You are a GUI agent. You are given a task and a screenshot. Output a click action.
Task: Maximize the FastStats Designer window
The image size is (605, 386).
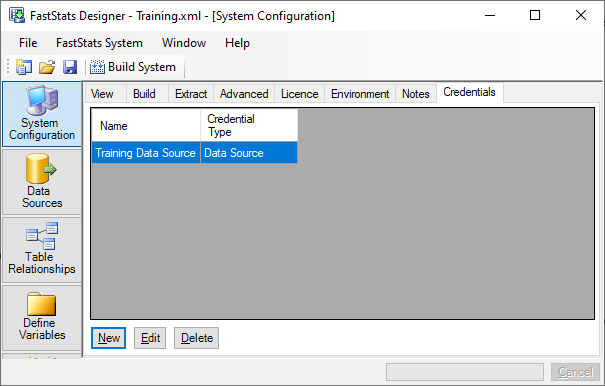(x=535, y=15)
